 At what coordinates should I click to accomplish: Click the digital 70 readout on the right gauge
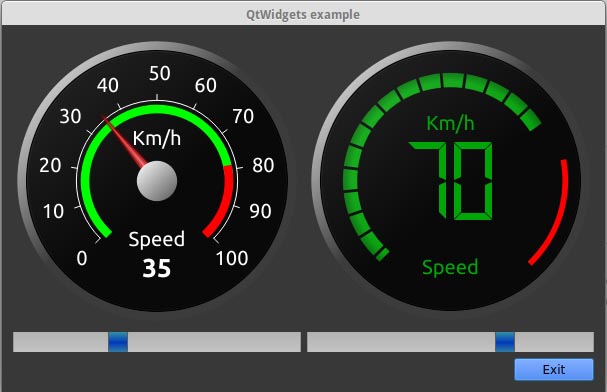(451, 181)
